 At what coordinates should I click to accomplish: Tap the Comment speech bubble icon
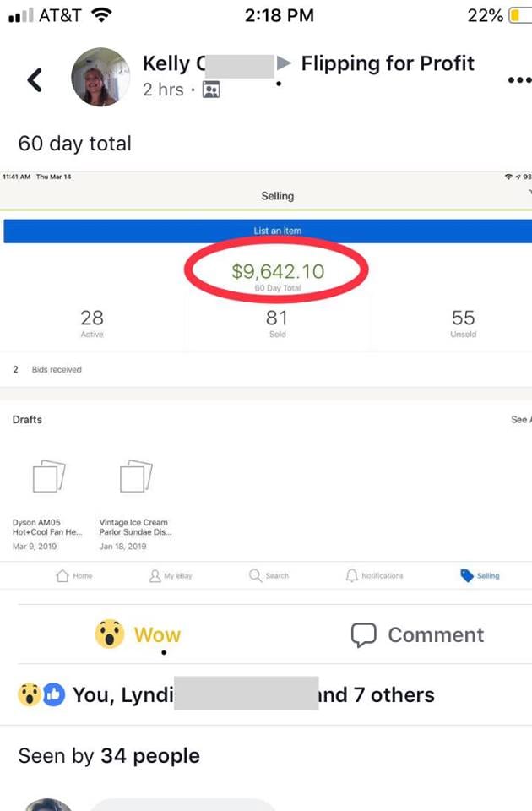[x=363, y=634]
